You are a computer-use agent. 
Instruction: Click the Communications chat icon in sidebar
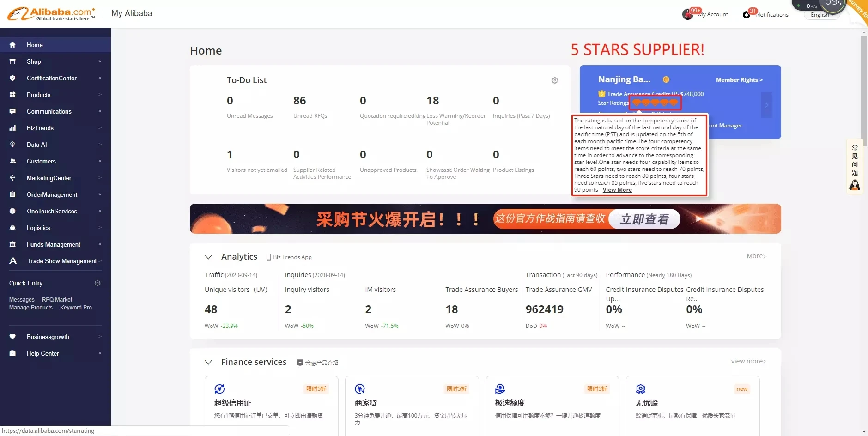coord(12,111)
